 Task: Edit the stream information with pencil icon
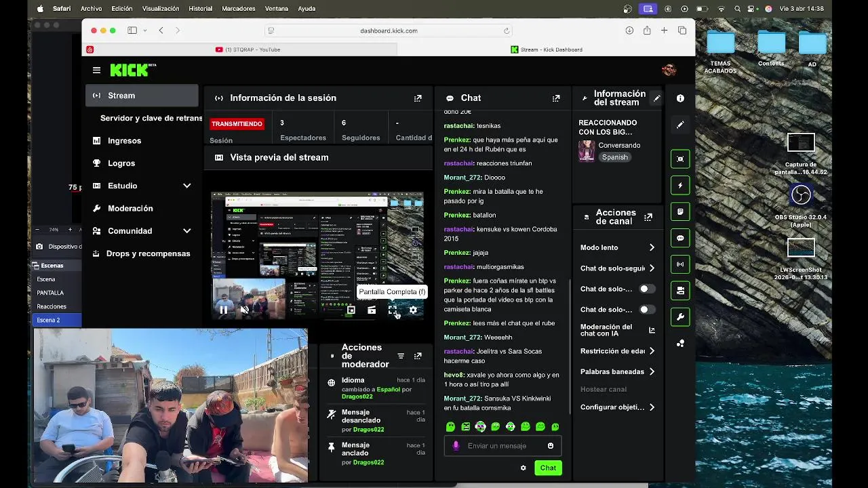coord(656,98)
